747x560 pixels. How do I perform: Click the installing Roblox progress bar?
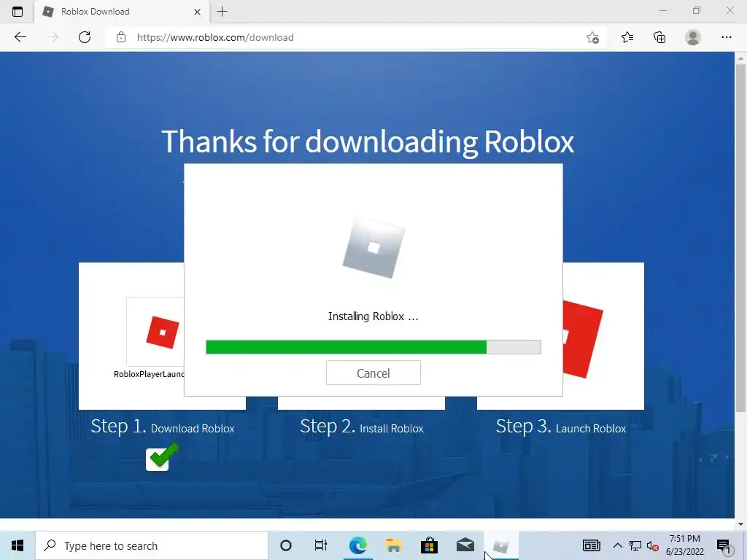click(373, 347)
